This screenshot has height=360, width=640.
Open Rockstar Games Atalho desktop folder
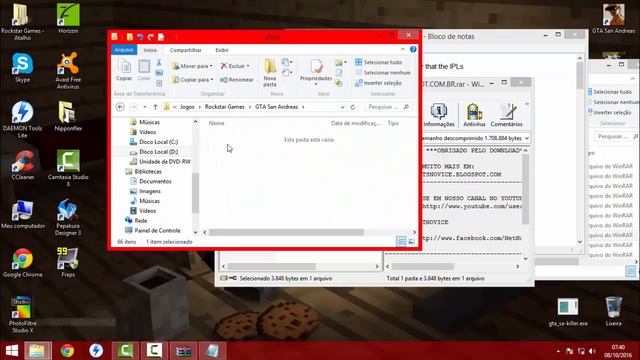point(22,22)
